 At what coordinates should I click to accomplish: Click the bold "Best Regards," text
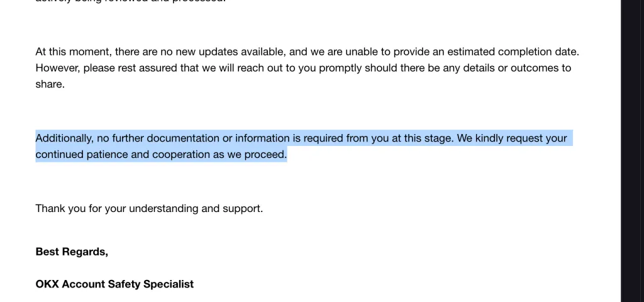[x=72, y=252]
